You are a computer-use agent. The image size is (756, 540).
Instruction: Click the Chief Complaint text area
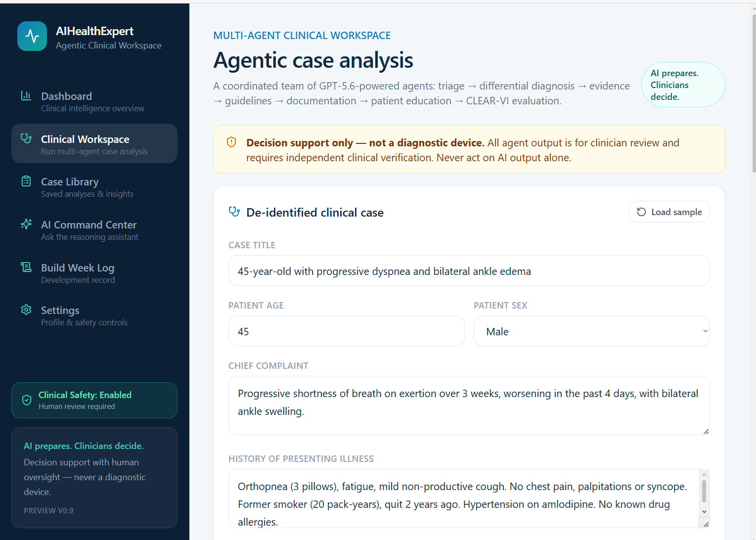click(469, 405)
